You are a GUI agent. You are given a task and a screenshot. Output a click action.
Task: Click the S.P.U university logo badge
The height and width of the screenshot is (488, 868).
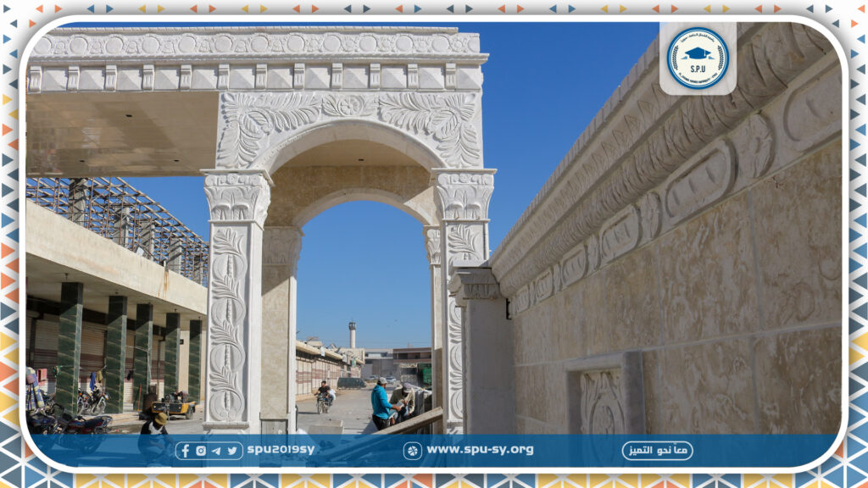698,58
